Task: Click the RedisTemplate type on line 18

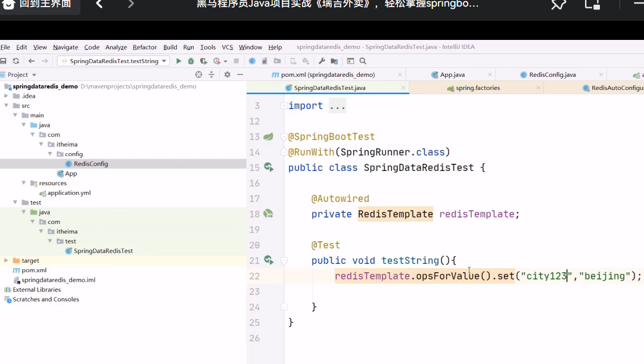Action: [395, 214]
